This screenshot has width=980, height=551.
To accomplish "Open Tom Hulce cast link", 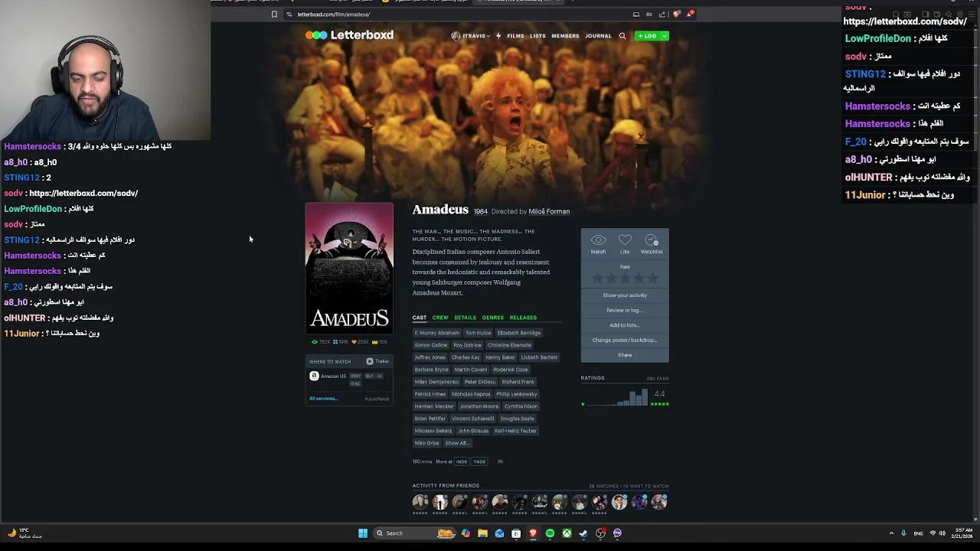I will pyautogui.click(x=478, y=333).
